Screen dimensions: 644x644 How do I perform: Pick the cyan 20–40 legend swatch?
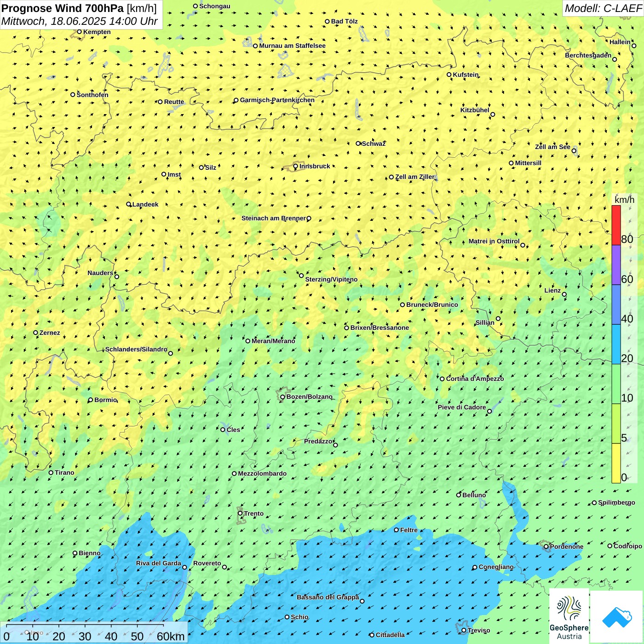coord(616,345)
